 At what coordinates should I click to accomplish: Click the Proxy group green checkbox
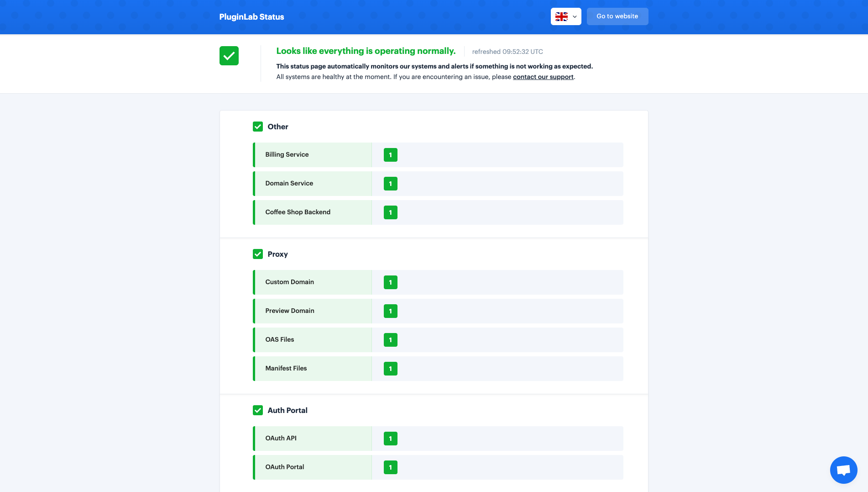[258, 254]
